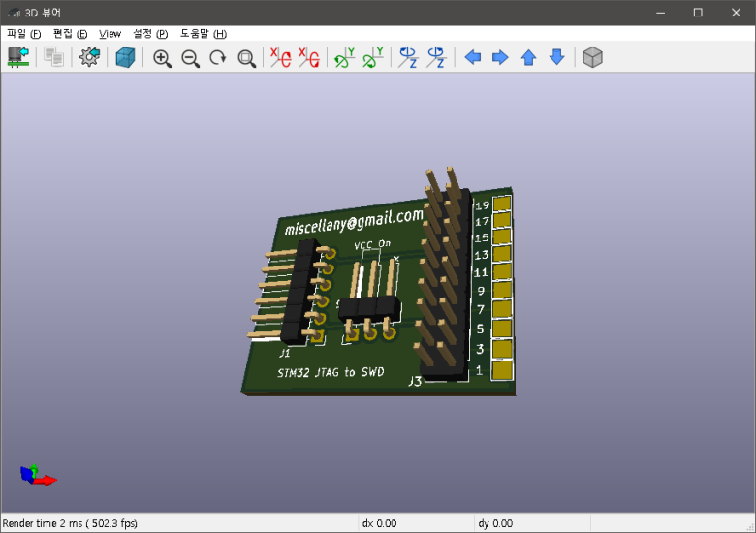
Task: Open the View menu
Action: [x=110, y=34]
